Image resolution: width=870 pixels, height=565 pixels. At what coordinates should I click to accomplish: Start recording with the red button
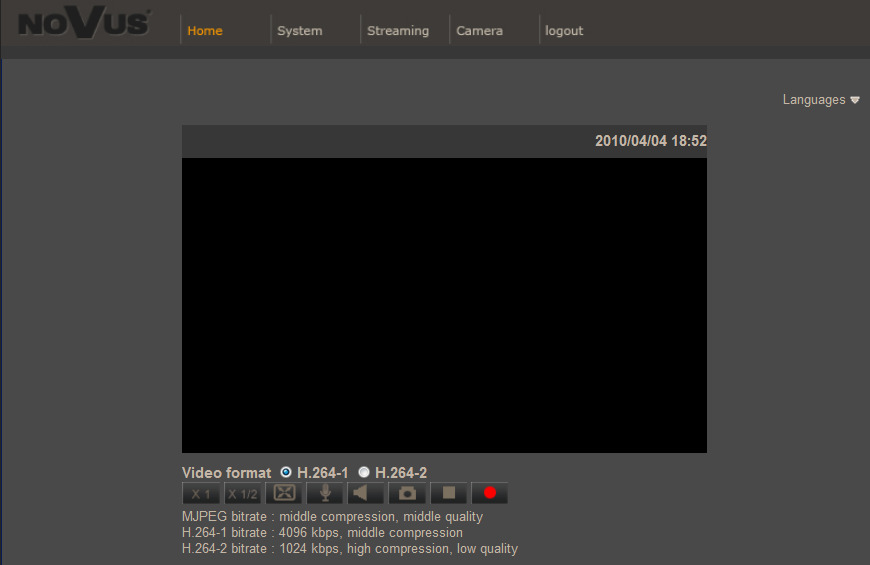tap(489, 493)
